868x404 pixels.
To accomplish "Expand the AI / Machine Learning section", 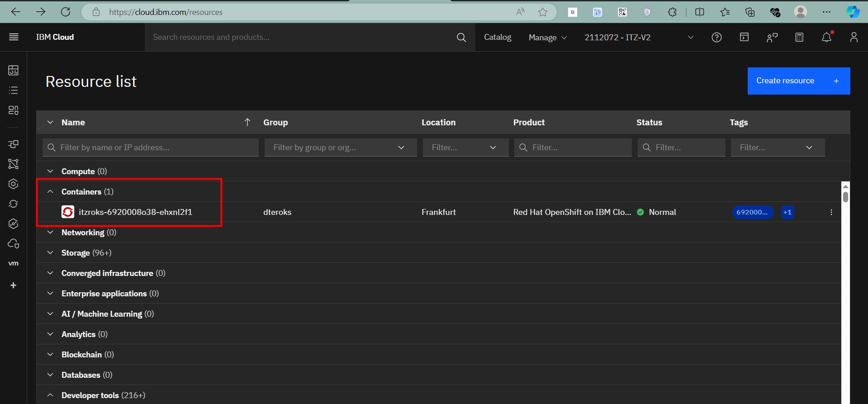I will pos(50,314).
